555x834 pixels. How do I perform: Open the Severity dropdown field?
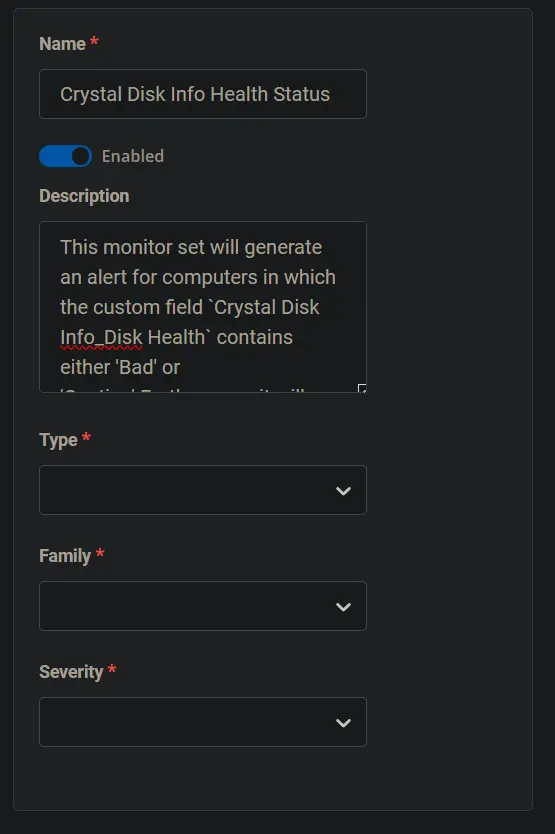point(203,722)
